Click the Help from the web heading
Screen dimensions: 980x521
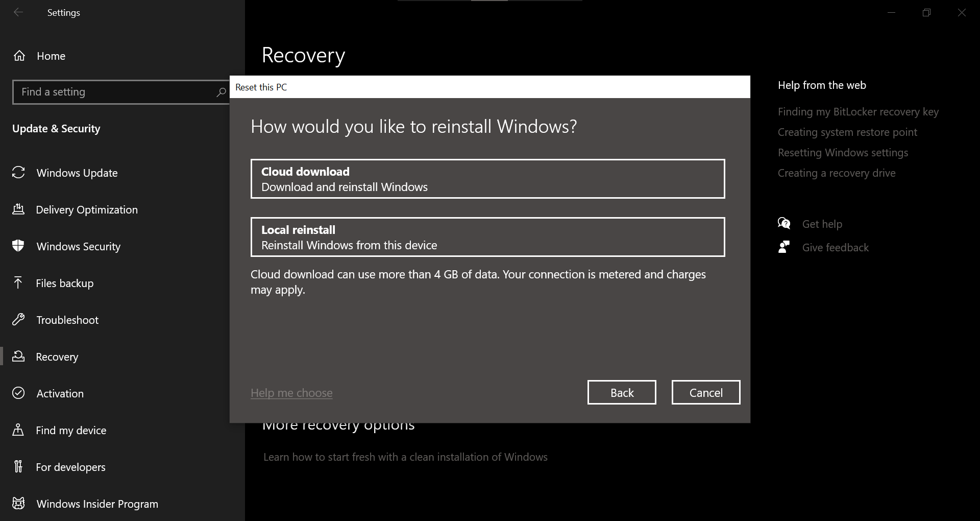[x=822, y=85]
